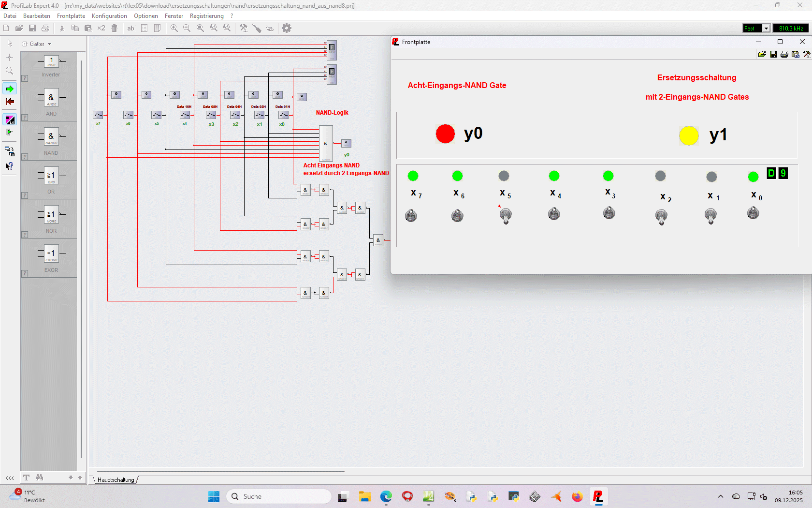
Task: Toggle the HI/LO signal state display
Action: [x=10, y=120]
